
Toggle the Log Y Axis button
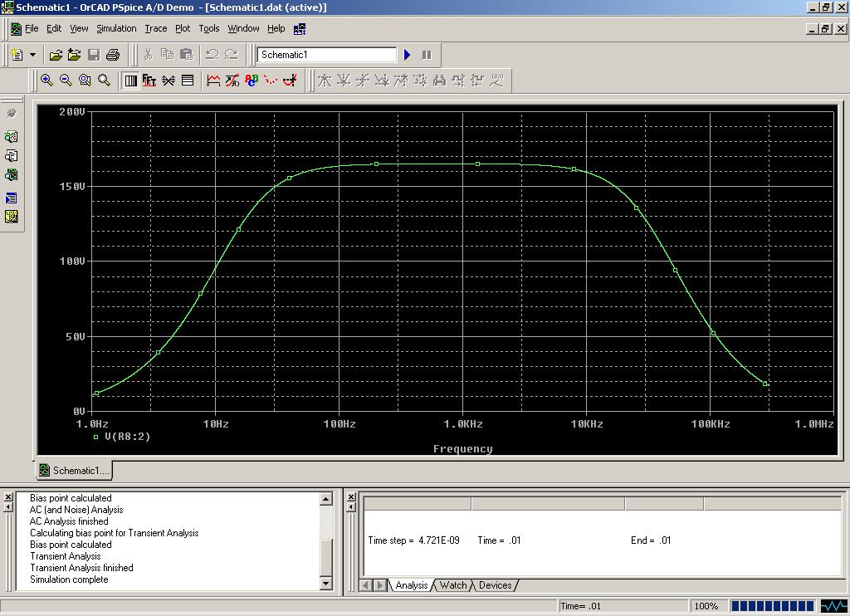tap(188, 81)
